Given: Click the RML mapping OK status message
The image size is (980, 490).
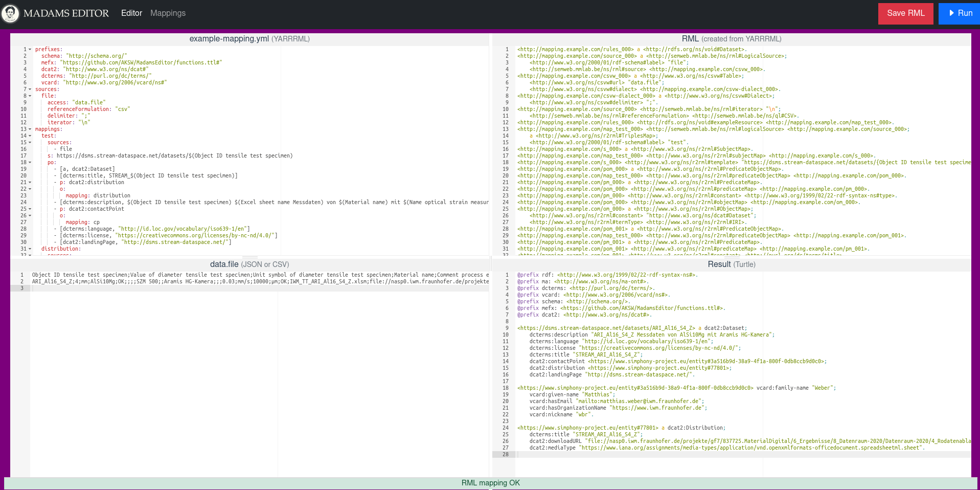Looking at the screenshot, I should click(491, 483).
